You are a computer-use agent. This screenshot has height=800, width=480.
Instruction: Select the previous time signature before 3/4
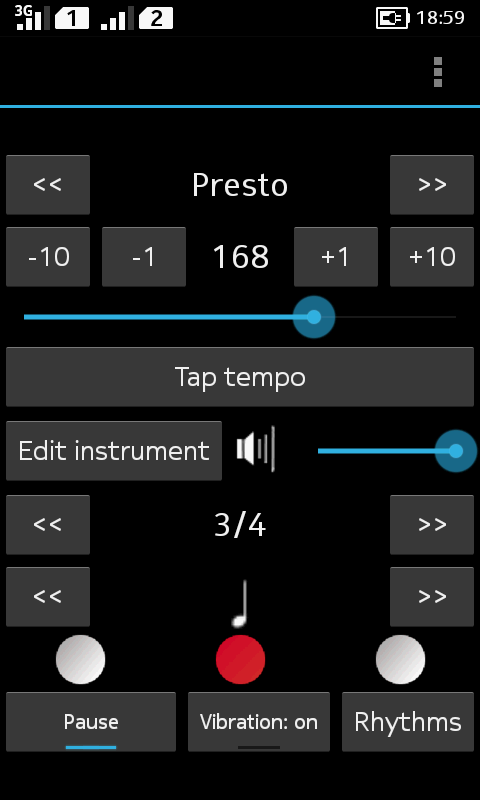tap(48, 524)
